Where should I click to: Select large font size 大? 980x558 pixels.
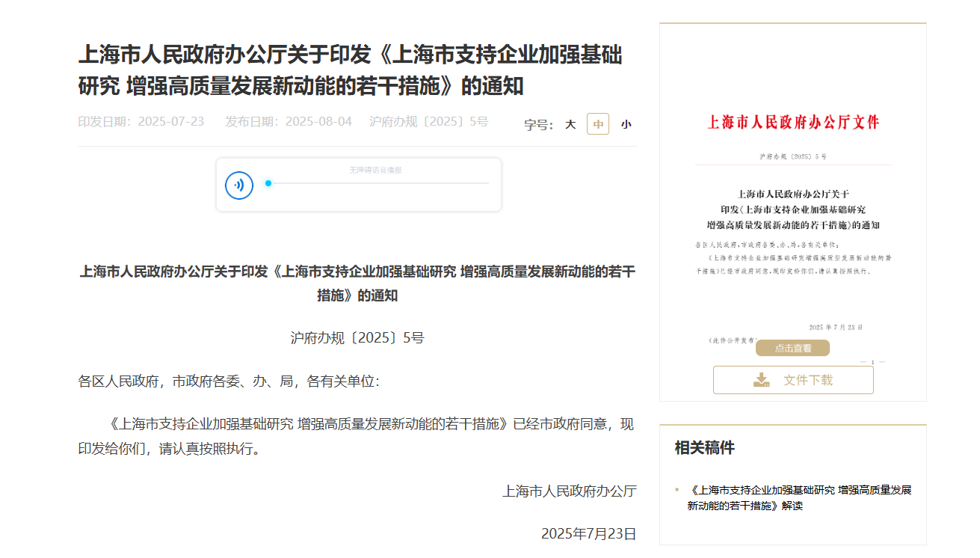570,125
